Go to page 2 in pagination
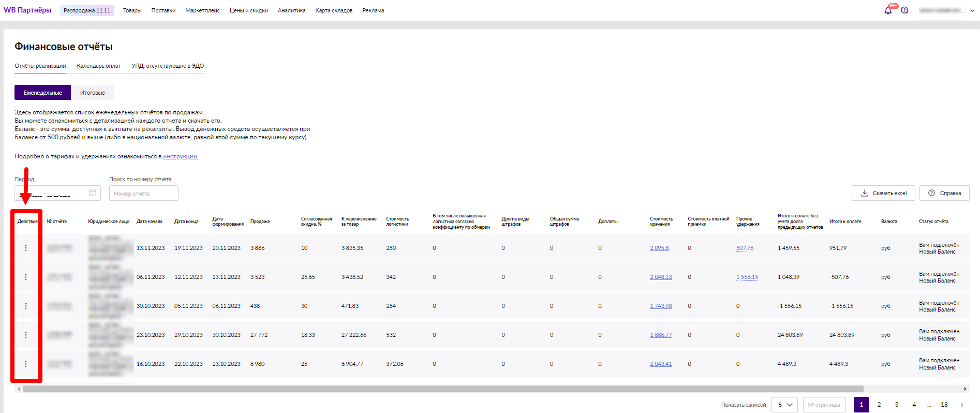 pyautogui.click(x=879, y=405)
